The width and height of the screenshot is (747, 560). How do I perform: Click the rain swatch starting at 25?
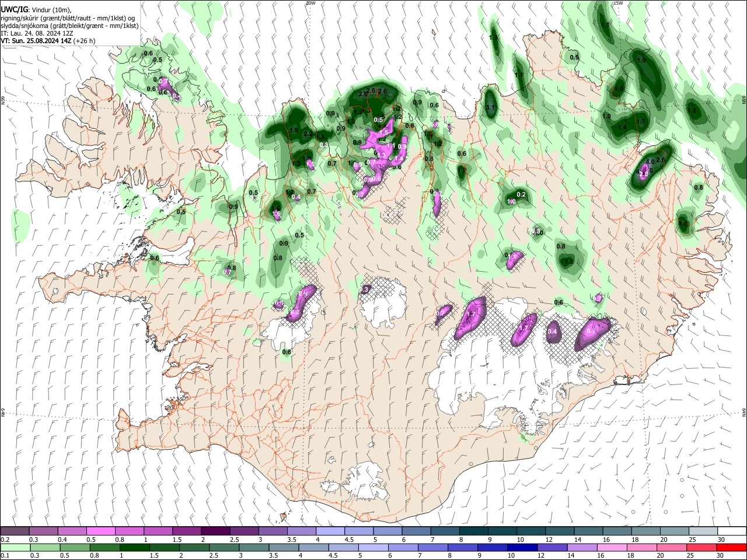point(701,547)
